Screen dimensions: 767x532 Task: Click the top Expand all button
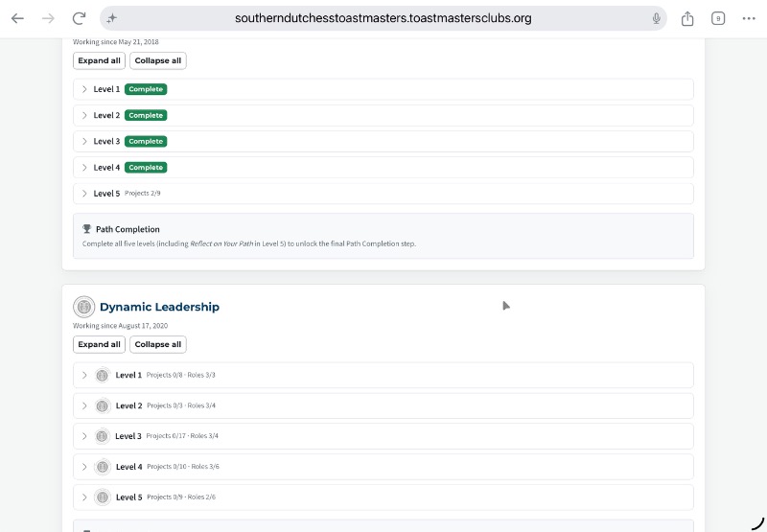click(x=100, y=60)
